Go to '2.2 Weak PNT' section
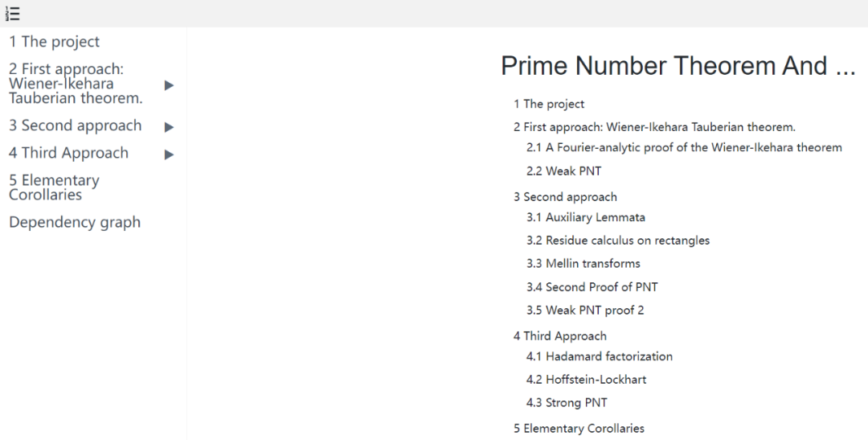Screen dimensions: 868x440 [x=563, y=171]
